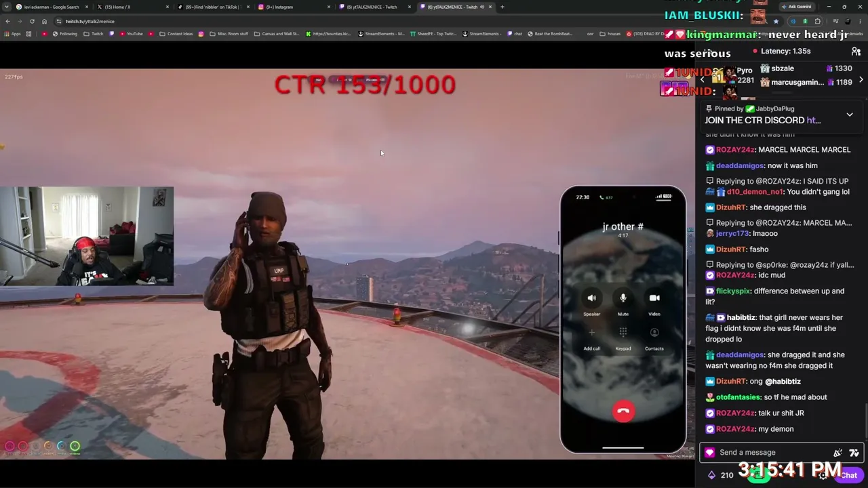
Task: Open the Apps bookmarks shortcut
Action: pyautogui.click(x=14, y=34)
